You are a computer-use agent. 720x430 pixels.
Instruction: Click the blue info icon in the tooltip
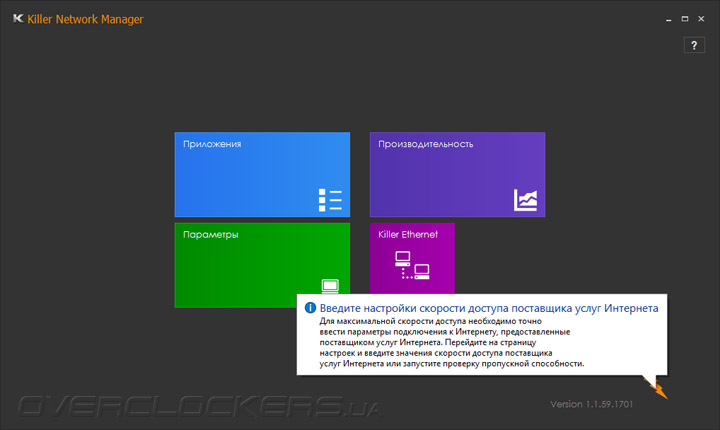point(310,308)
